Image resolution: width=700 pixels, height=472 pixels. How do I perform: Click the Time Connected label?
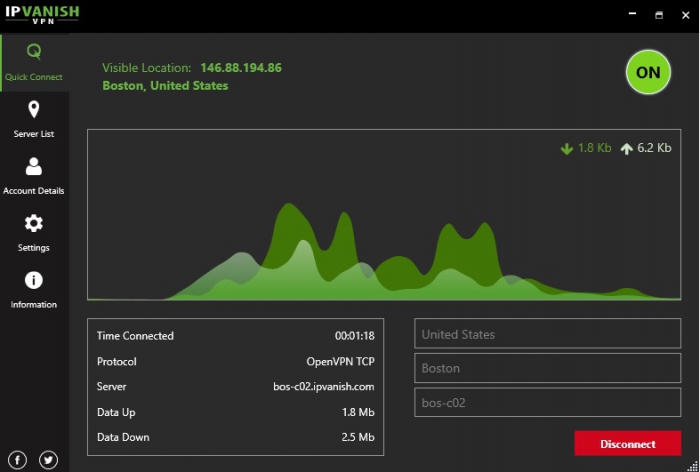pos(135,336)
